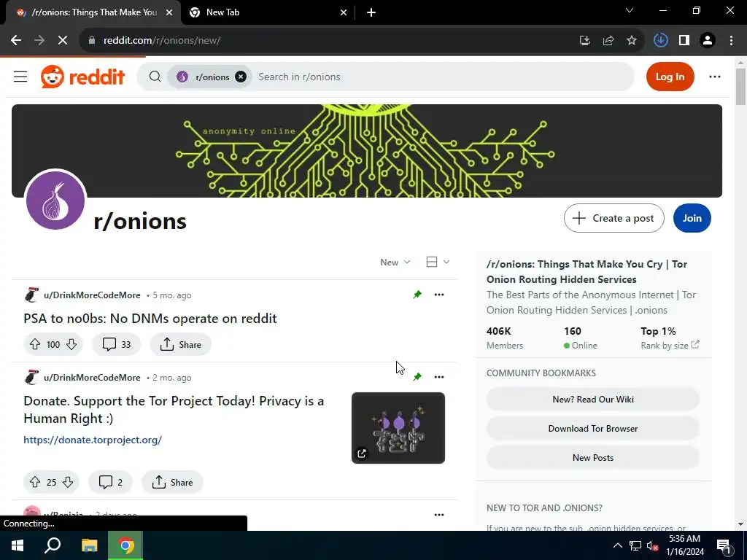Close the /r/onions browser tab
747x560 pixels.
pos(169,12)
